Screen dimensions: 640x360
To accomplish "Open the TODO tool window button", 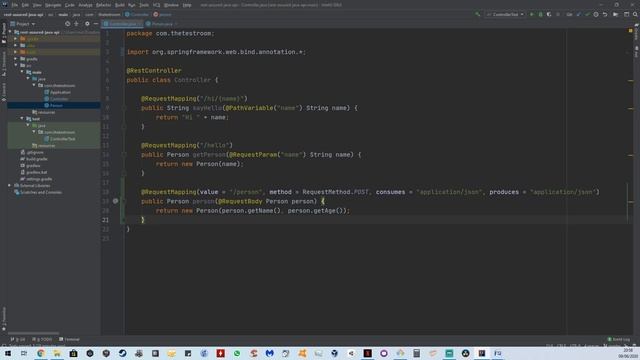I will (x=42, y=339).
